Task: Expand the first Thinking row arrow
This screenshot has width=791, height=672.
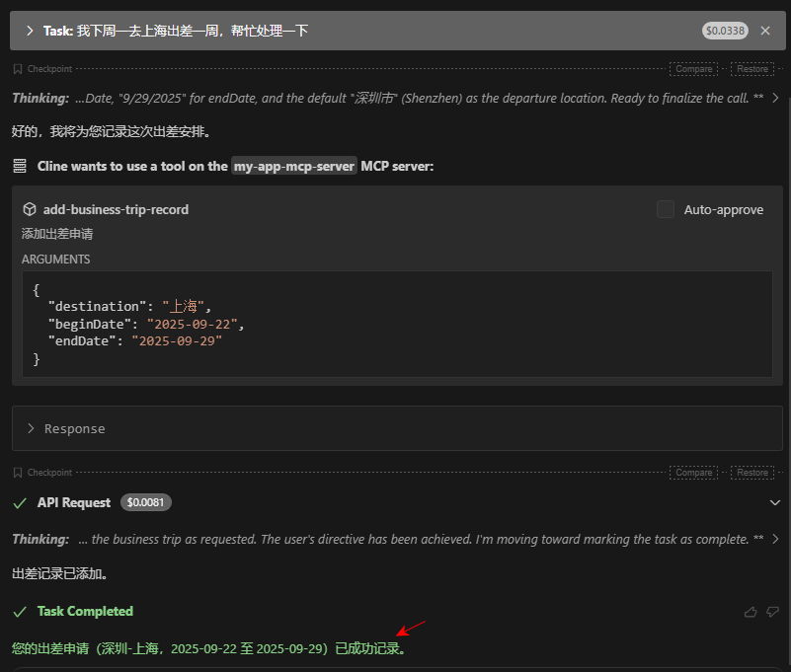Action: click(775, 98)
